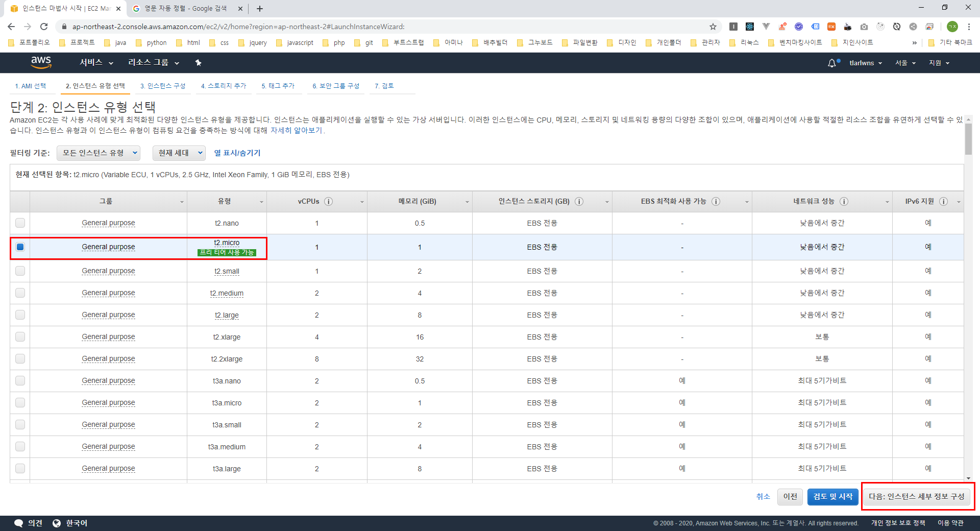This screenshot has width=980, height=531.
Task: Click the 검토 및 시작 button
Action: tap(833, 496)
